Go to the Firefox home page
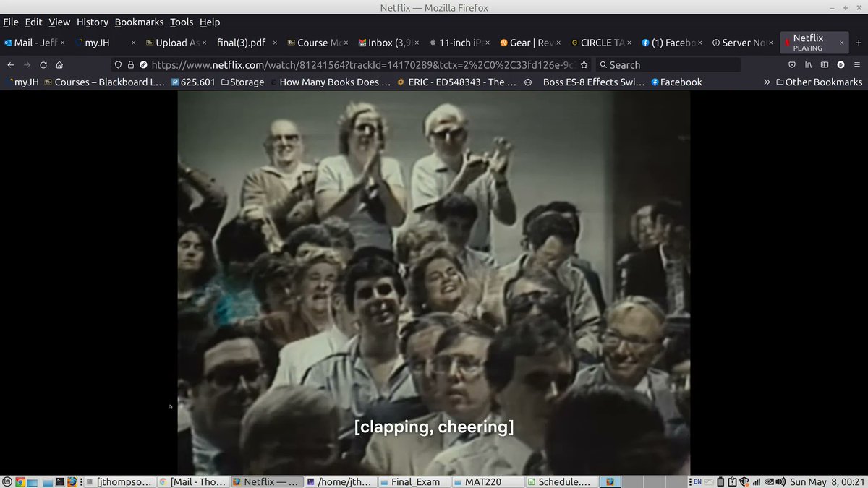The height and width of the screenshot is (488, 868). click(x=59, y=64)
